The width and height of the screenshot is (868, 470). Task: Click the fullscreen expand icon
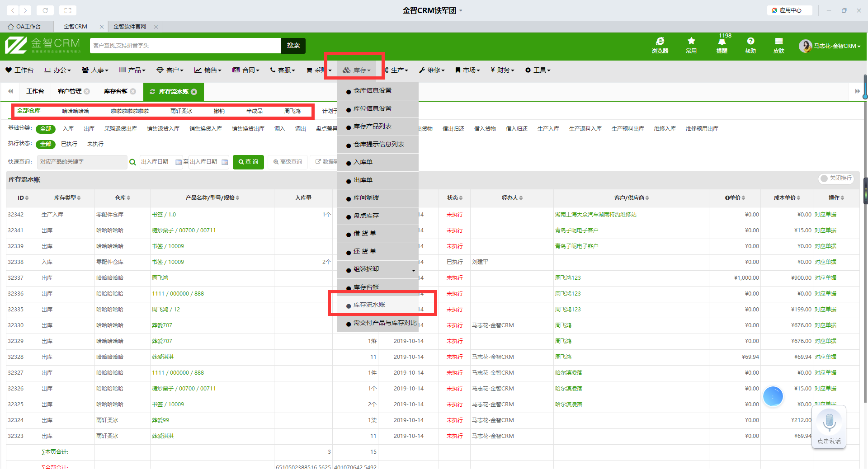(x=68, y=10)
